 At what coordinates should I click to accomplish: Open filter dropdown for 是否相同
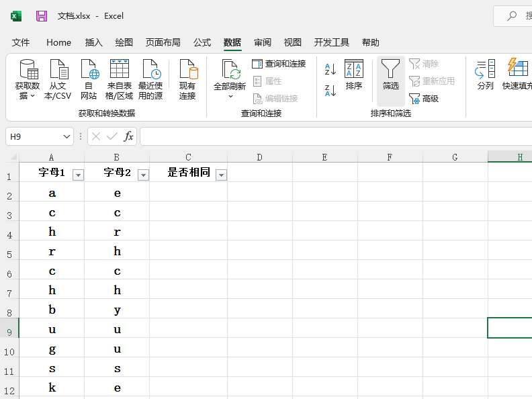coord(221,175)
